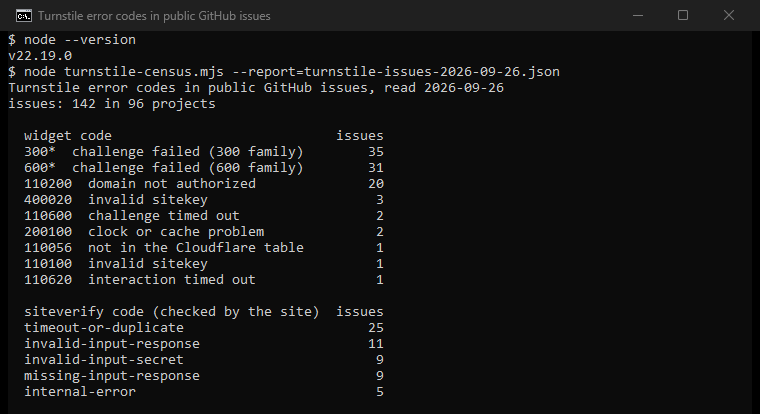Screen dimensions: 760x414
Task: Click the issue count '25' for timeout-or-duplicate
Action: (x=376, y=328)
